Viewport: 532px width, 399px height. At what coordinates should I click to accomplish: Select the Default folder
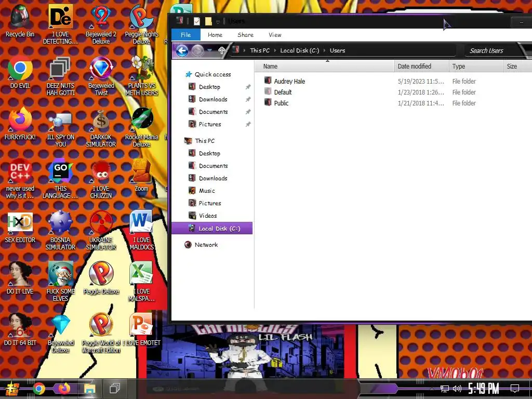[x=283, y=92]
